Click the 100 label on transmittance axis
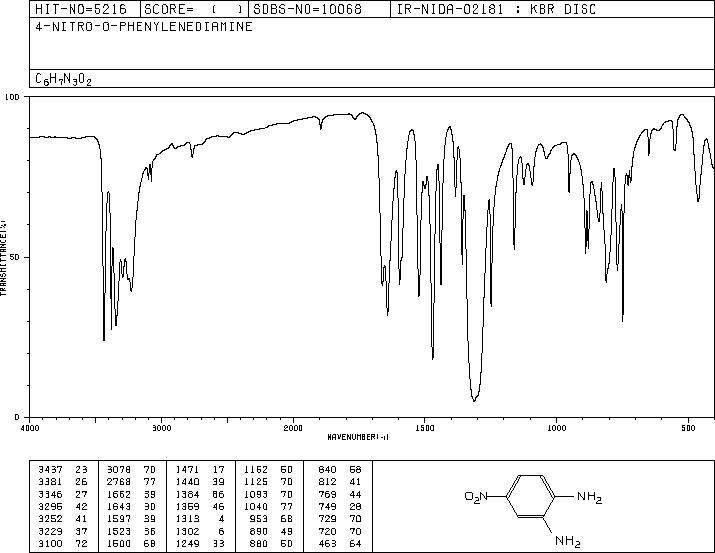Screen dimensions: 715x553 point(12,97)
